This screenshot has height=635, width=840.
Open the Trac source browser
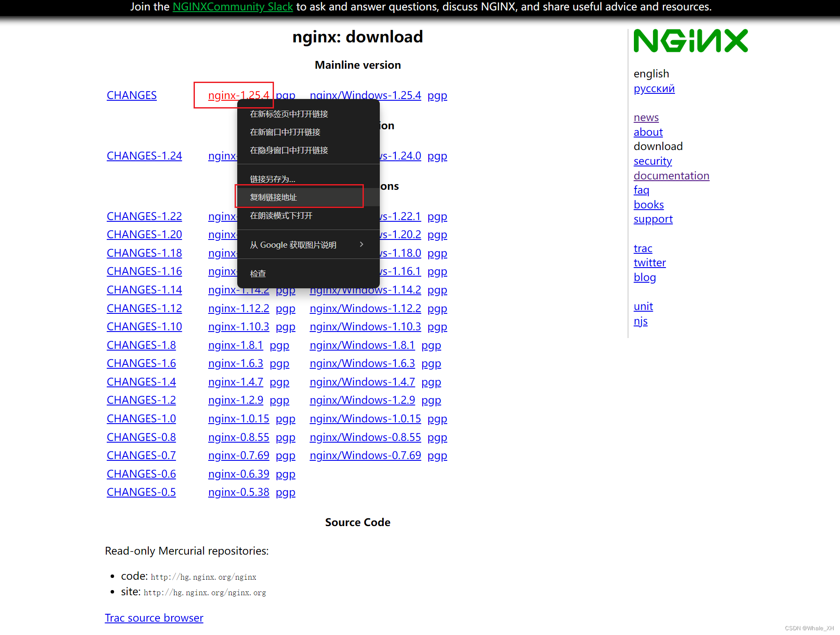[154, 618]
